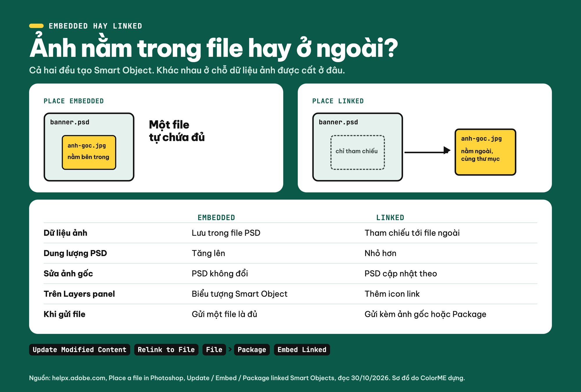This screenshot has width=581, height=392.
Task: Click the 'Tham chiếu tới file ngoài' cell
Action: coord(412,233)
